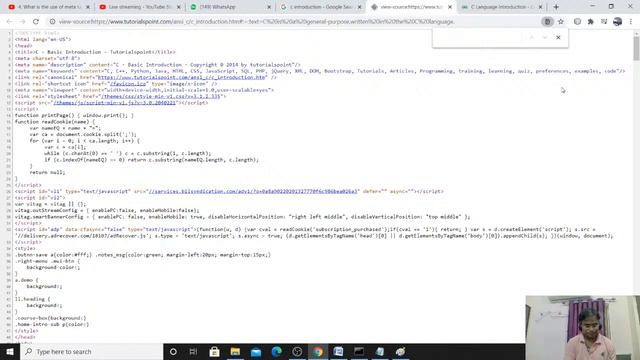Click taskbar 'Type here to search' box
Screen dimensions: 640x360
pos(91,351)
